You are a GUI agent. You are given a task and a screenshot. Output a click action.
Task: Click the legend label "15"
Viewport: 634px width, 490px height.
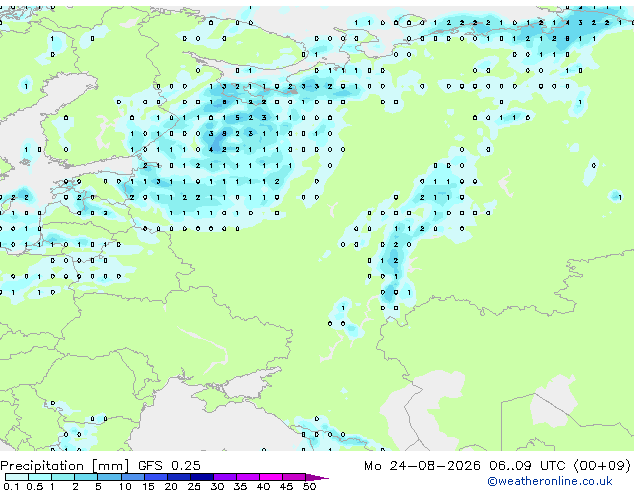point(148,486)
